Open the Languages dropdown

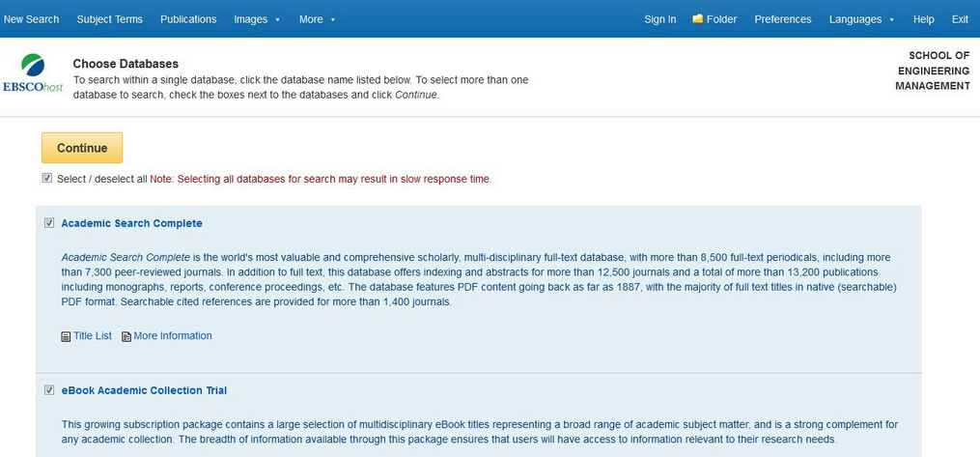click(861, 19)
